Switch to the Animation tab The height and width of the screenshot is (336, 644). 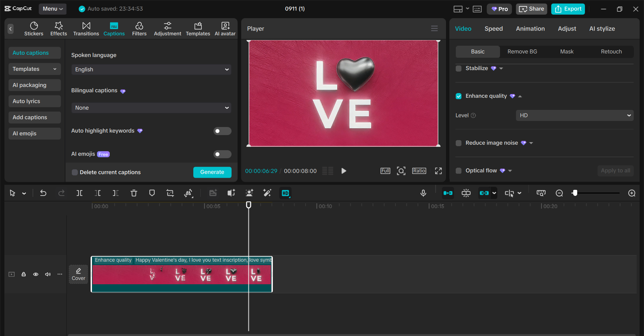(530, 29)
